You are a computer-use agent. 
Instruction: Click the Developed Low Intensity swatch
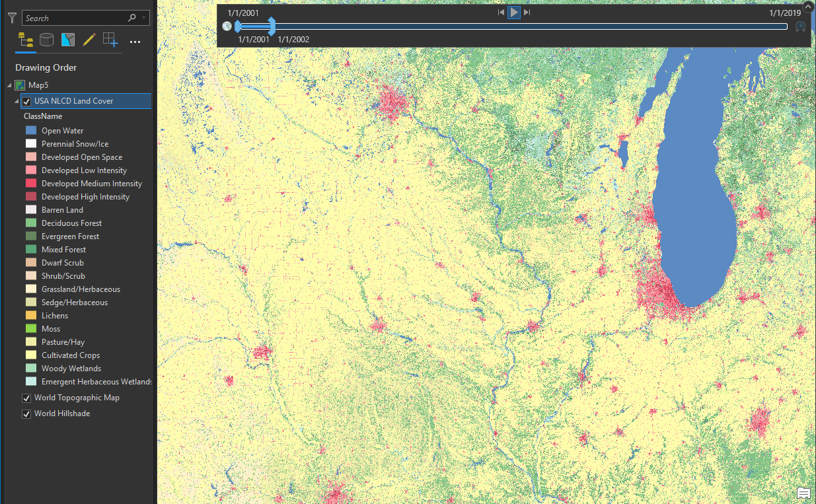point(30,170)
